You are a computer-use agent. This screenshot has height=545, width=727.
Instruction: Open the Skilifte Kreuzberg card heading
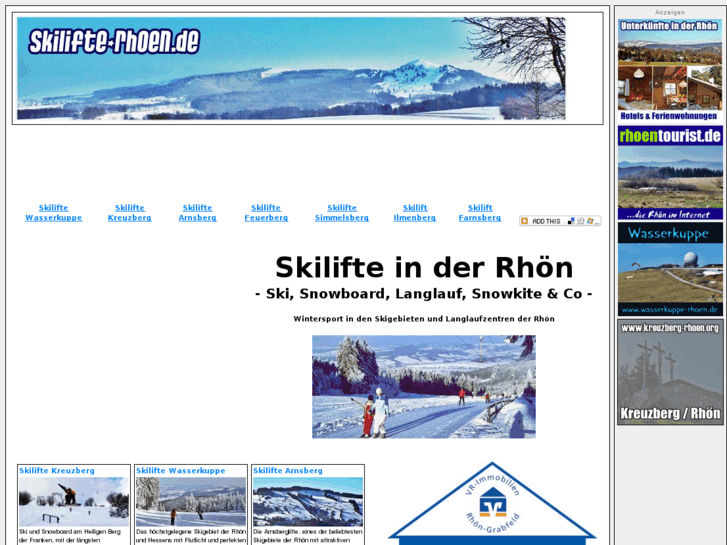(x=57, y=470)
